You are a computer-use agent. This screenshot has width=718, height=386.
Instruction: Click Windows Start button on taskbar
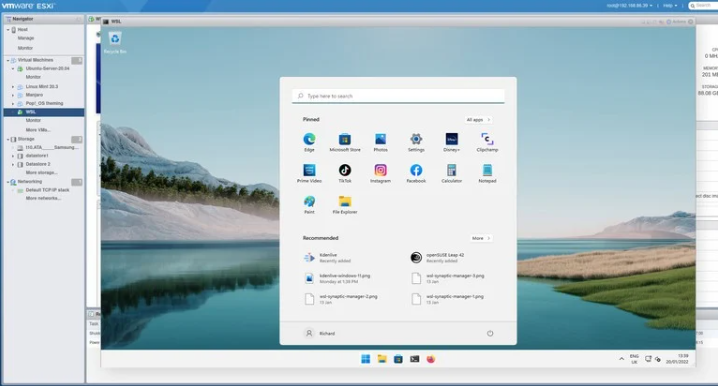point(365,359)
